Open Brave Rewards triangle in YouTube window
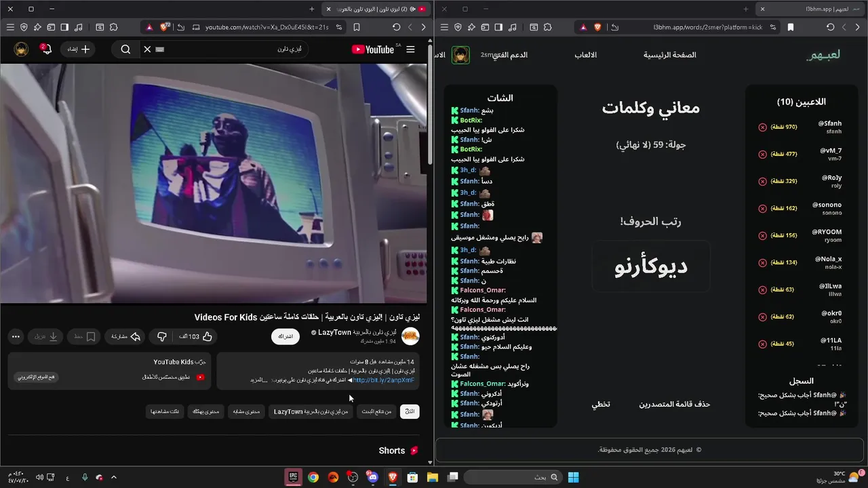This screenshot has height=488, width=868. click(x=149, y=27)
